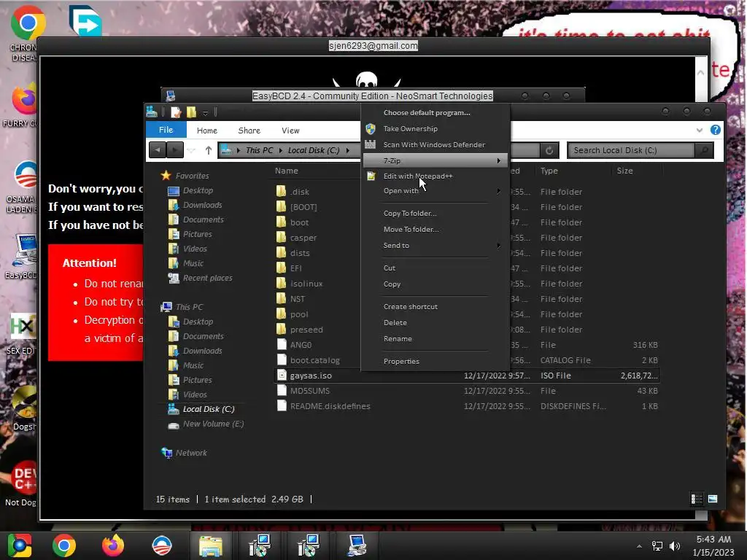Refresh the Local Disk (C:) view
The width and height of the screenshot is (747, 560).
click(x=549, y=150)
